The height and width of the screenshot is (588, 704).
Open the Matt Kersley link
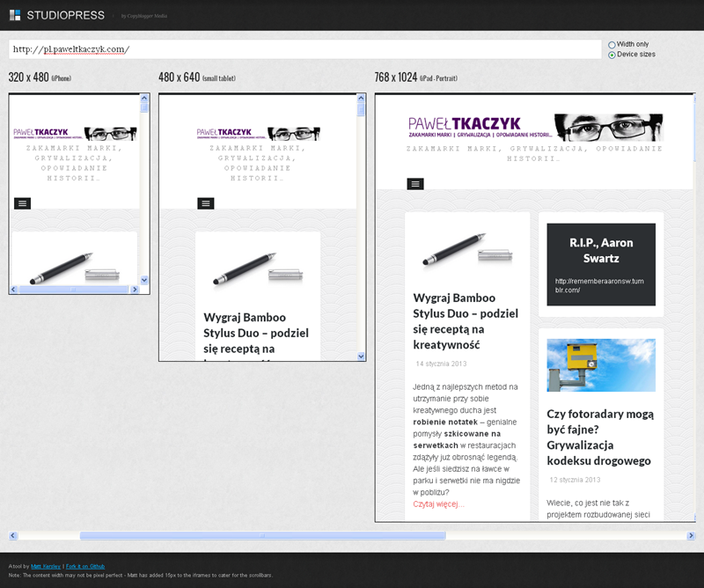pyautogui.click(x=46, y=567)
